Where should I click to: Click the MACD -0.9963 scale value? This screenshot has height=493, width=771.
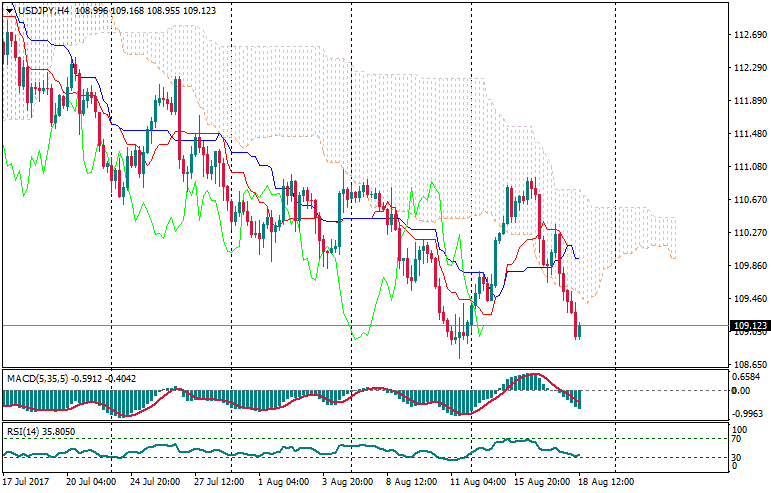click(x=747, y=413)
